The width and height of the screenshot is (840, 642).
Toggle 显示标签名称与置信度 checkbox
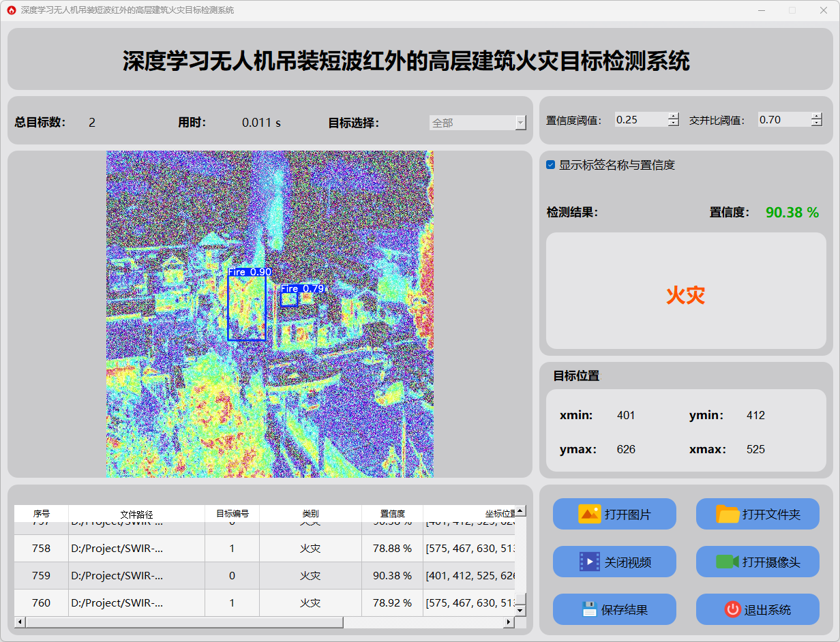(551, 165)
